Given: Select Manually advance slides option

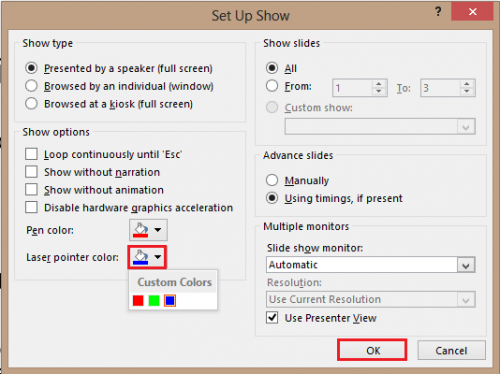Looking at the screenshot, I should coord(272,180).
